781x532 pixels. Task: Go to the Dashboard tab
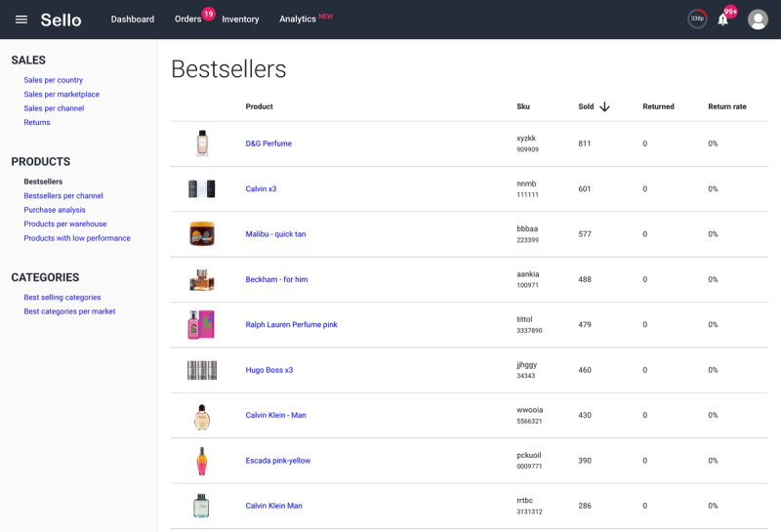click(x=133, y=19)
